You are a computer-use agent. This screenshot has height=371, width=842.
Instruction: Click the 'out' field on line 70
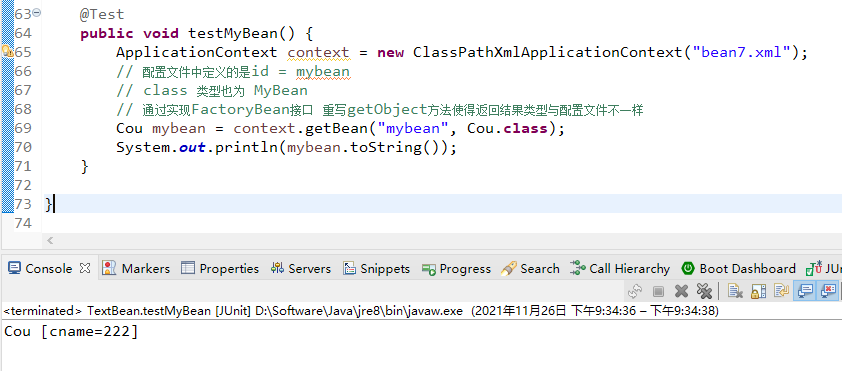point(192,148)
